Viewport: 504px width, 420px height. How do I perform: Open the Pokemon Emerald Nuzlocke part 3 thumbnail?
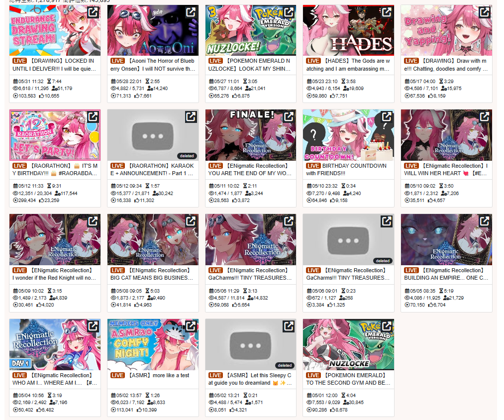click(x=250, y=30)
